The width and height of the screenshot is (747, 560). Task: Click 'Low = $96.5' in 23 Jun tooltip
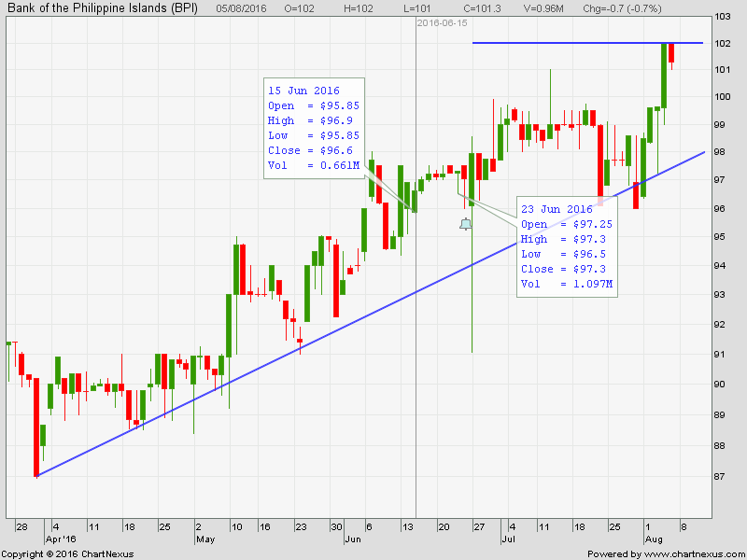563,254
